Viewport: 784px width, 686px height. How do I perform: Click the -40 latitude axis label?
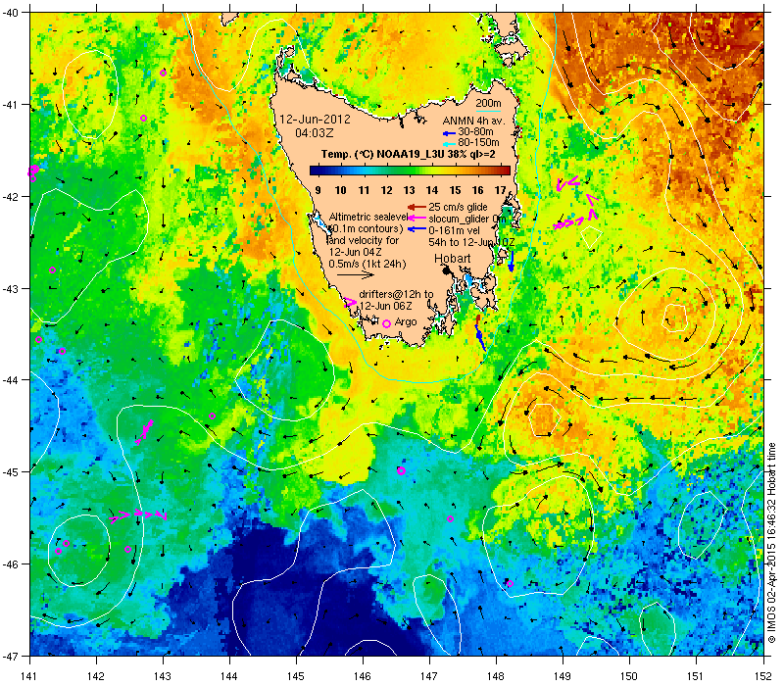pyautogui.click(x=10, y=13)
